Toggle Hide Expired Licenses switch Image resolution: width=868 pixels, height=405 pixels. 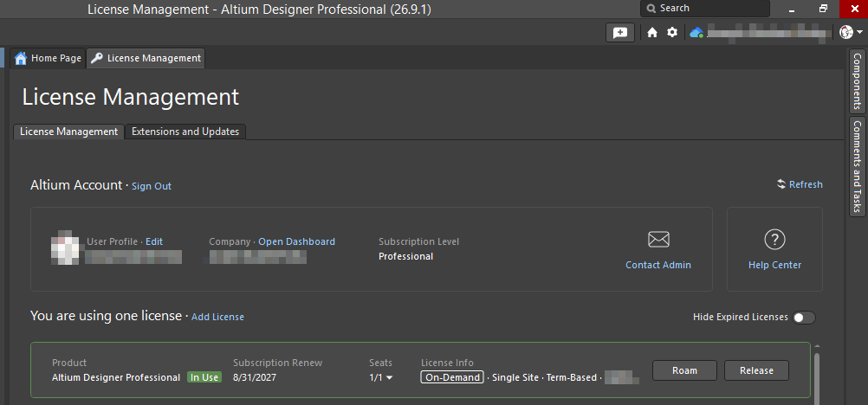804,318
